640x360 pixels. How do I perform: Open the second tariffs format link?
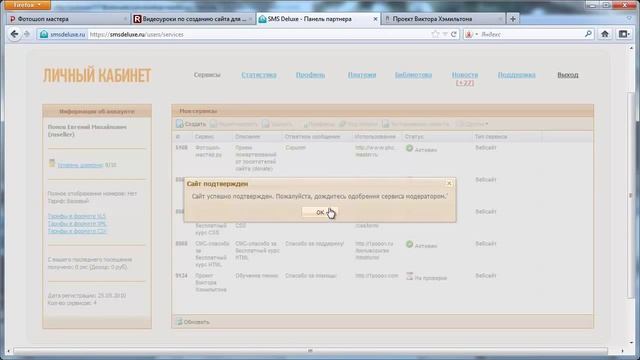pos(77,224)
